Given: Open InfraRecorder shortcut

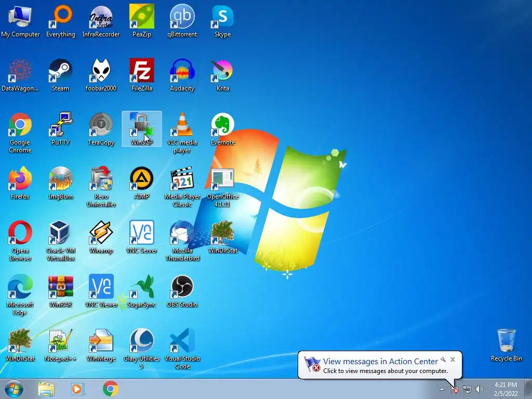Looking at the screenshot, I should [x=101, y=21].
